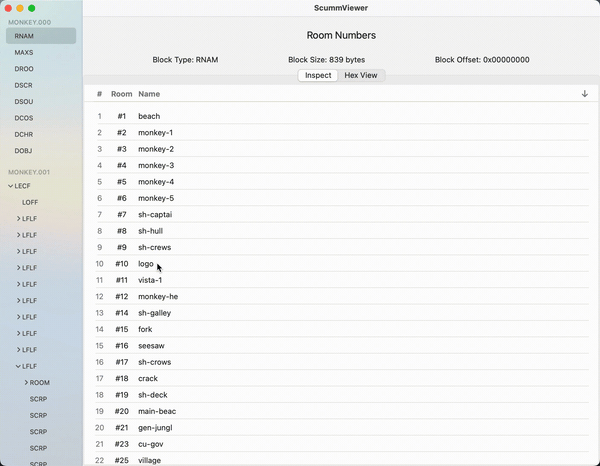Select the sh-captai row

[x=342, y=215]
